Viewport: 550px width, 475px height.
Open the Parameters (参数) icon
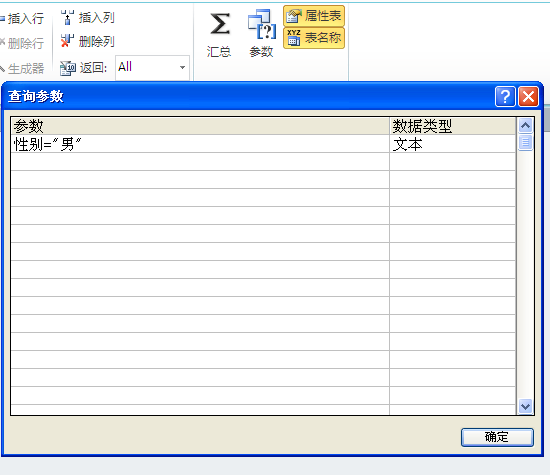point(262,24)
